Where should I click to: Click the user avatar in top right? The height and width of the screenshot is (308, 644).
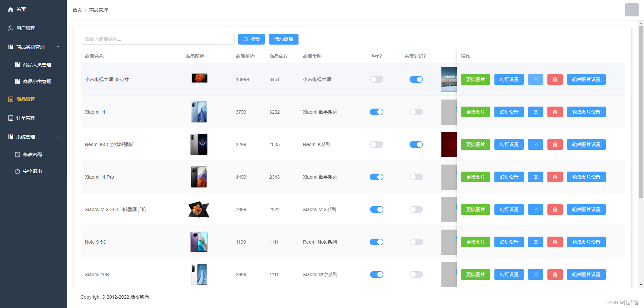click(632, 10)
